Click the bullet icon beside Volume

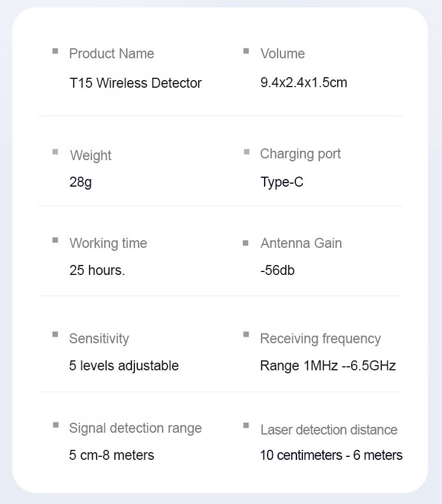(x=246, y=51)
